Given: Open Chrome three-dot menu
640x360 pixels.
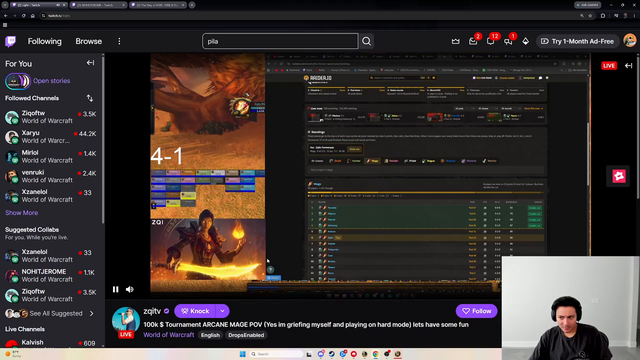Looking at the screenshot, I should 635,16.
